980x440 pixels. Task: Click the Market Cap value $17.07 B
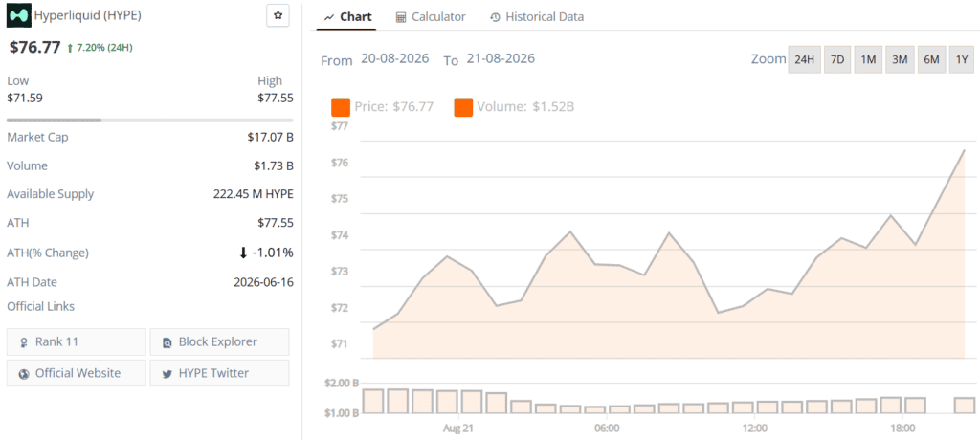pos(270,138)
